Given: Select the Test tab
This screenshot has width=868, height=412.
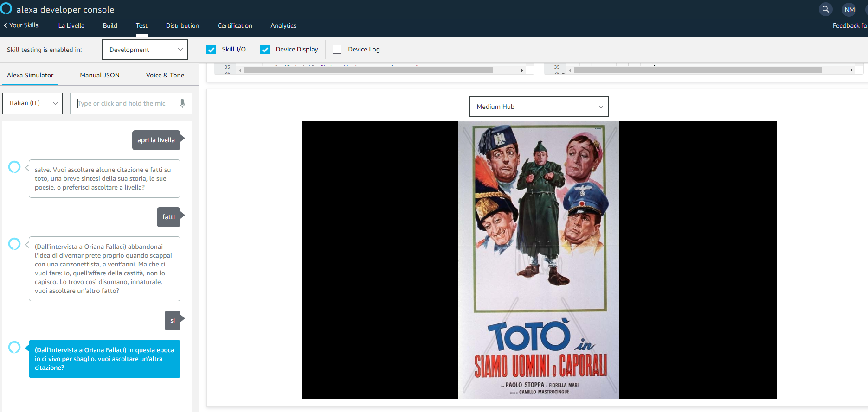Looking at the screenshot, I should [141, 25].
